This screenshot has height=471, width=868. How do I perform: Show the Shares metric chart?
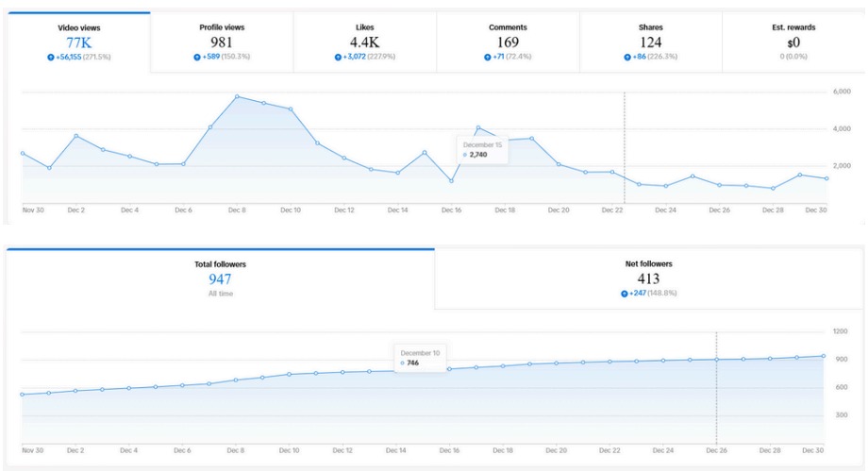pos(650,42)
